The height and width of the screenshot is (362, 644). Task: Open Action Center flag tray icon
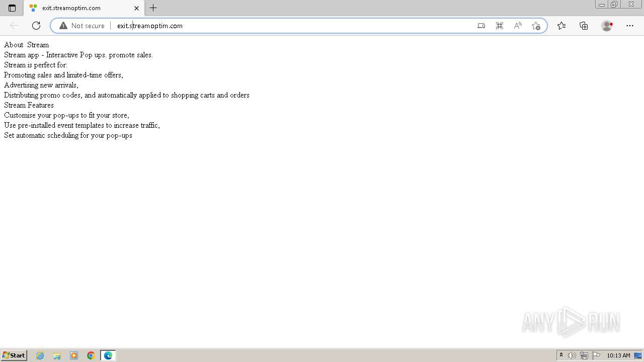[x=596, y=355]
